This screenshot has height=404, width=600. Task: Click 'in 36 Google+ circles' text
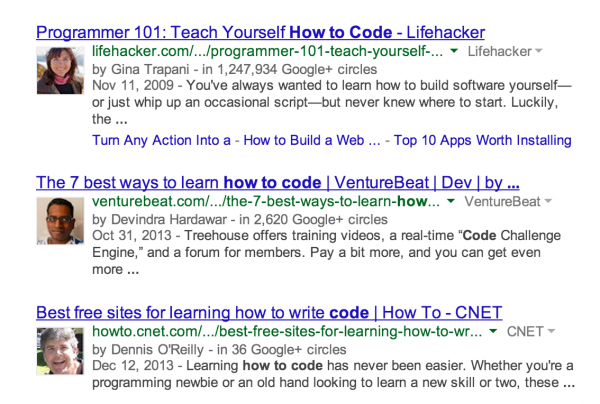tap(282, 350)
